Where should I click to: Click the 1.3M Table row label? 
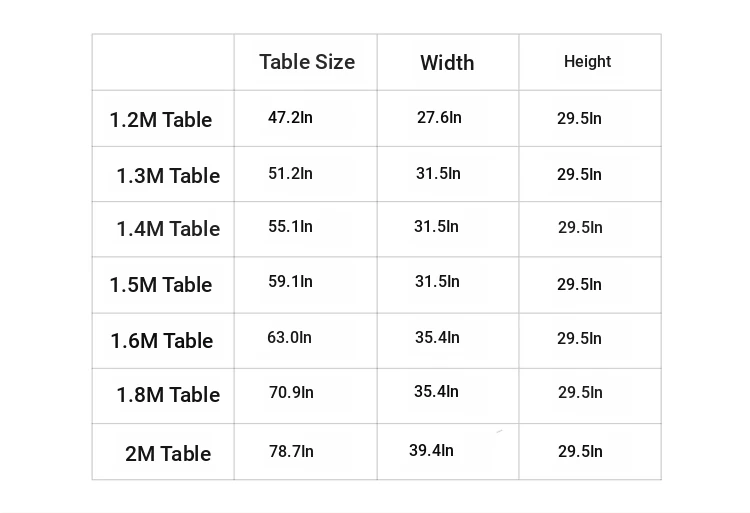(x=168, y=176)
